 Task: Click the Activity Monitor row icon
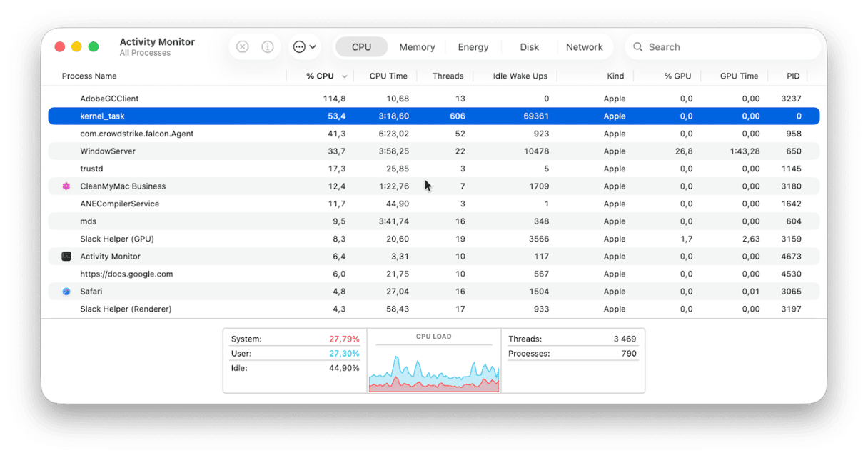(x=66, y=257)
